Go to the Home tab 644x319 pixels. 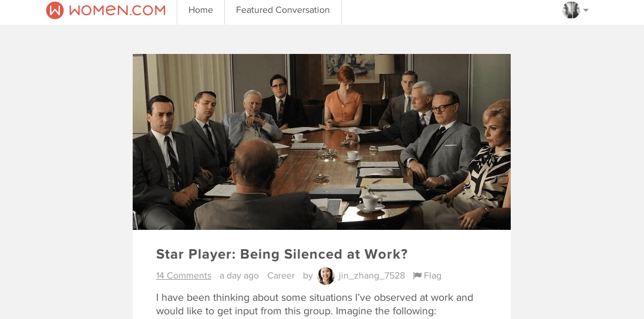pyautogui.click(x=200, y=10)
